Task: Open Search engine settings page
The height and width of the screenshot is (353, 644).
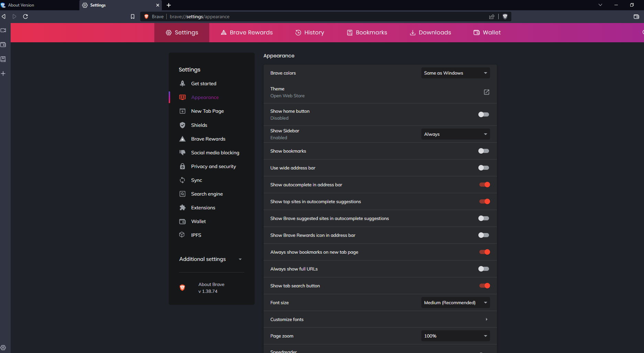Action: (x=207, y=194)
